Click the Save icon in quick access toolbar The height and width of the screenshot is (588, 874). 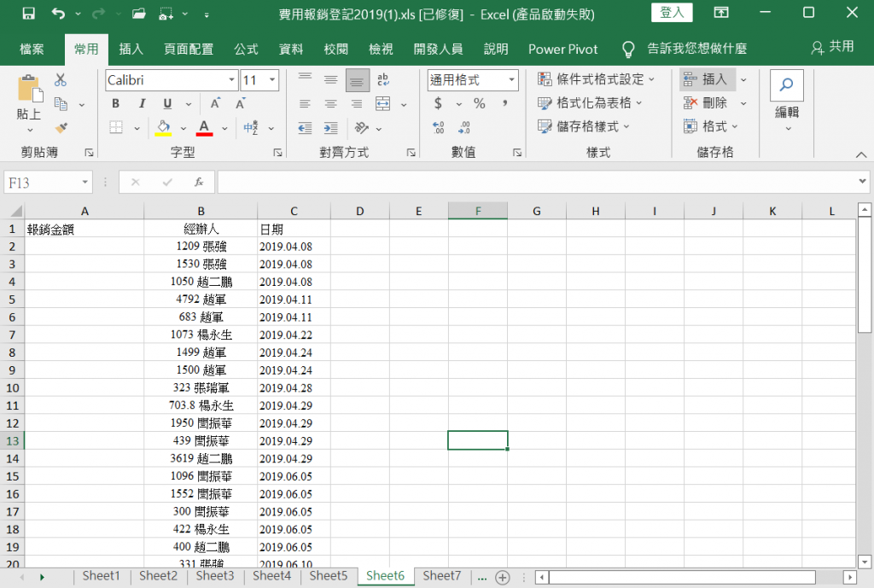tap(28, 14)
